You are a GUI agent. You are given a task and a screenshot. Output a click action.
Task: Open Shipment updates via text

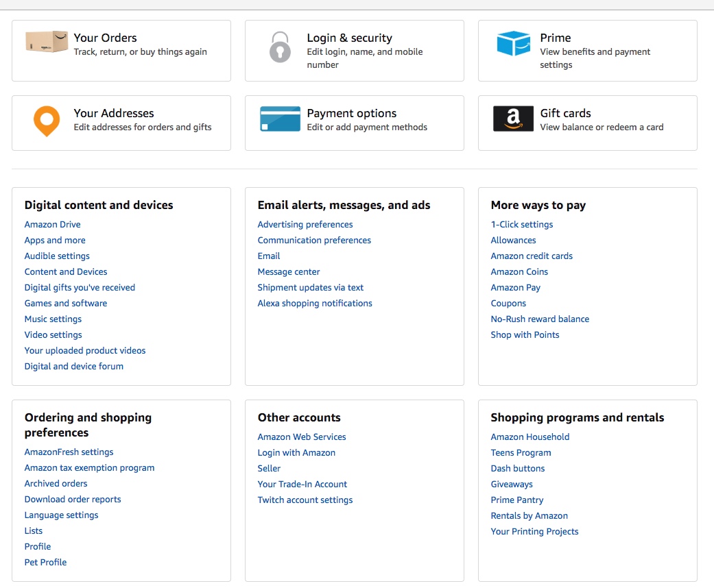click(x=311, y=288)
